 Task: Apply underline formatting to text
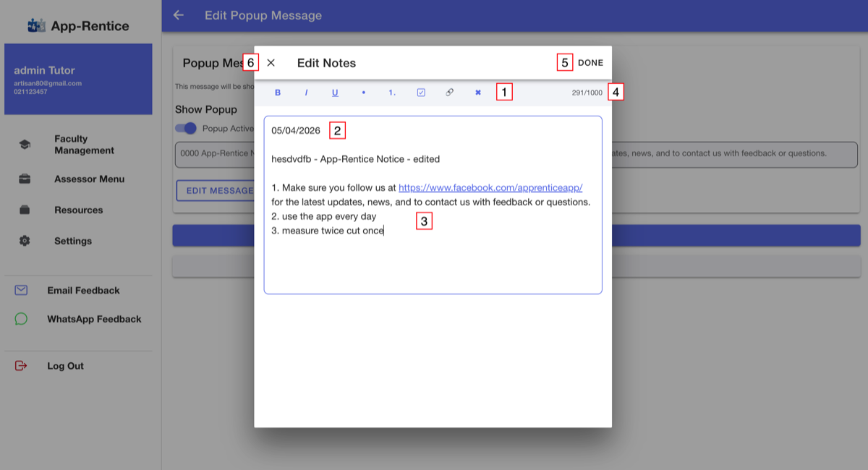pos(335,93)
